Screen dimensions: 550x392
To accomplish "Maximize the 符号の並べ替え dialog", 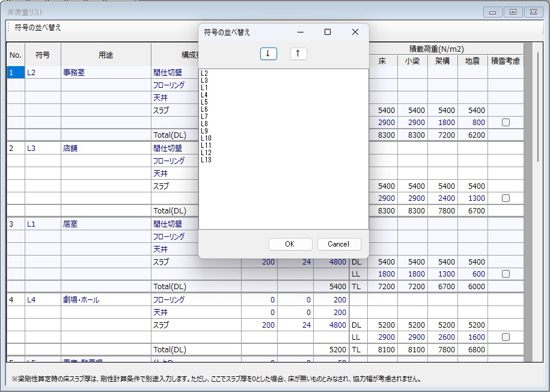I will tap(328, 32).
